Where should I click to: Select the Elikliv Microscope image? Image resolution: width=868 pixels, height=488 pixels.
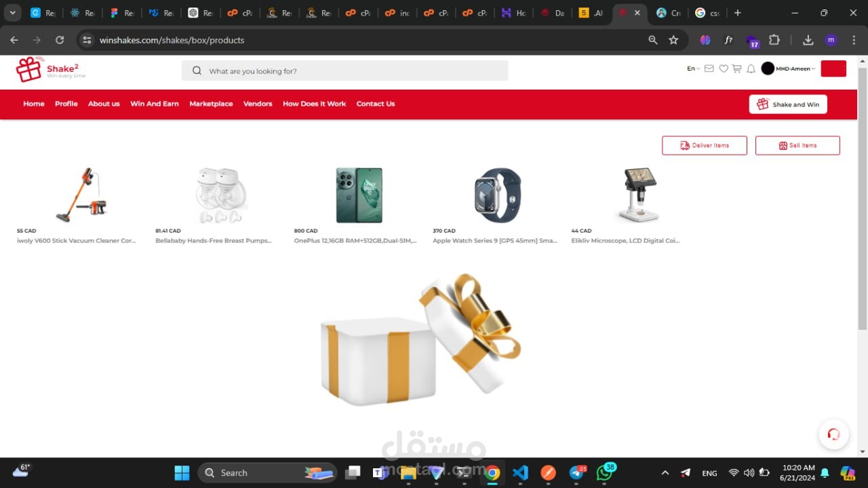[637, 195]
